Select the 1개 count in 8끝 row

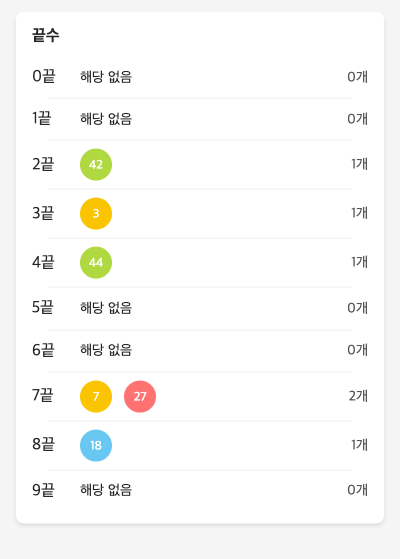359,445
